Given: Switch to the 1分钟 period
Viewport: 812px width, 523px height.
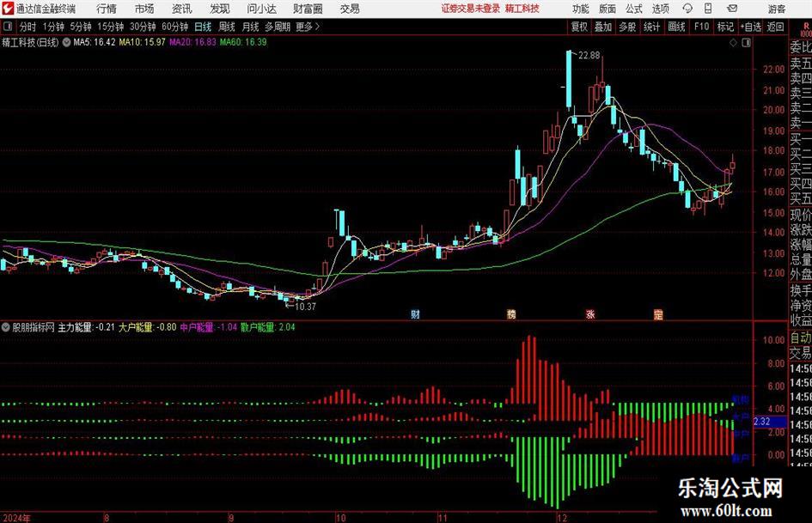Looking at the screenshot, I should pos(53,27).
